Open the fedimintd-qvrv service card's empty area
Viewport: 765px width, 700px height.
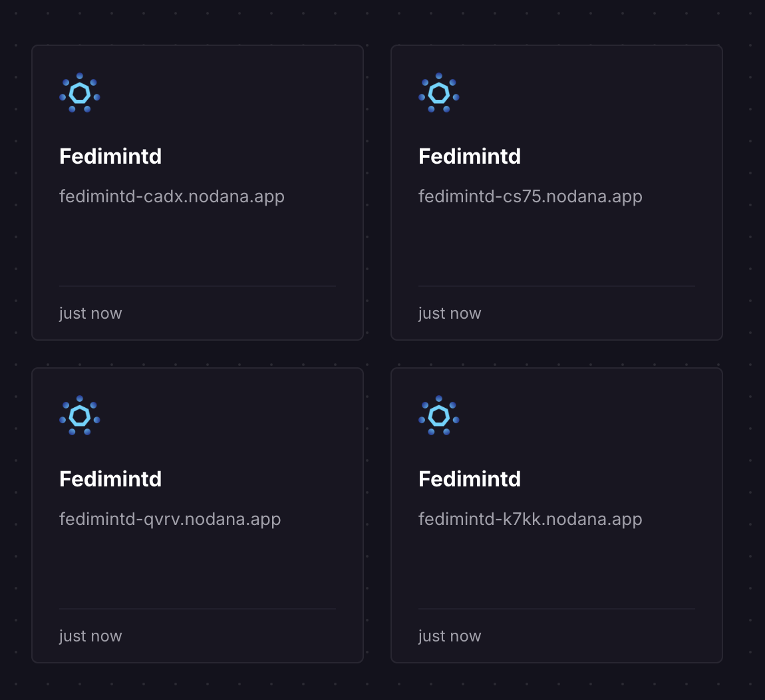198,566
